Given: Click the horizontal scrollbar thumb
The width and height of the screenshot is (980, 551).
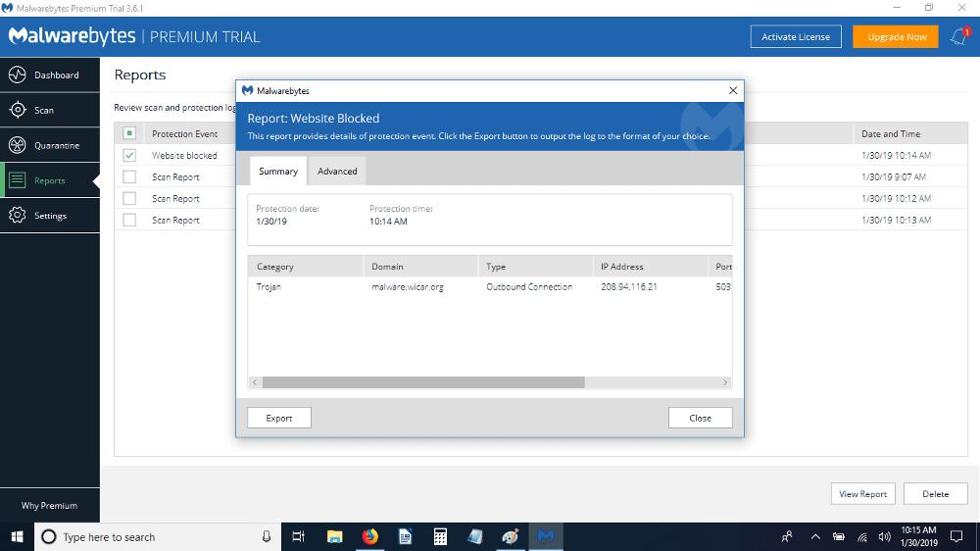Looking at the screenshot, I should pos(423,382).
